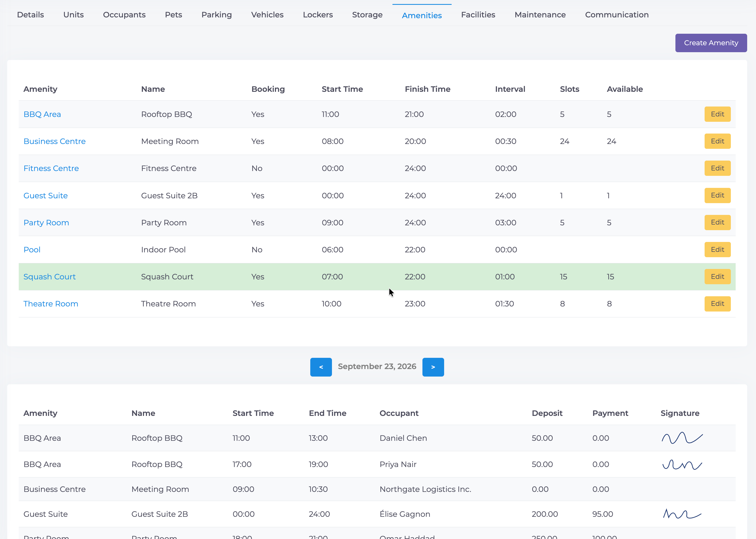Open the Fitness Centre amenity link
The height and width of the screenshot is (539, 756).
coord(51,168)
